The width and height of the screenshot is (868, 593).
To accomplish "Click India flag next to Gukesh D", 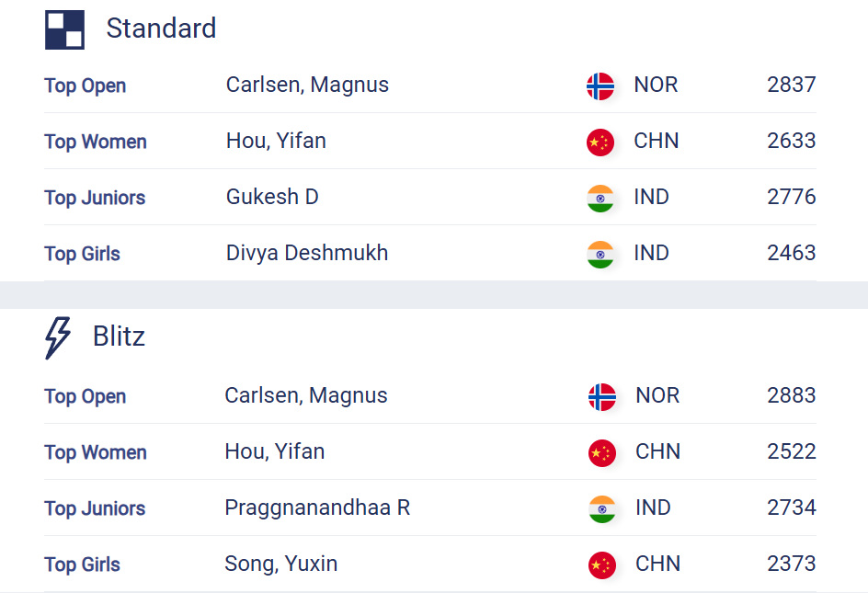I will 600,199.
